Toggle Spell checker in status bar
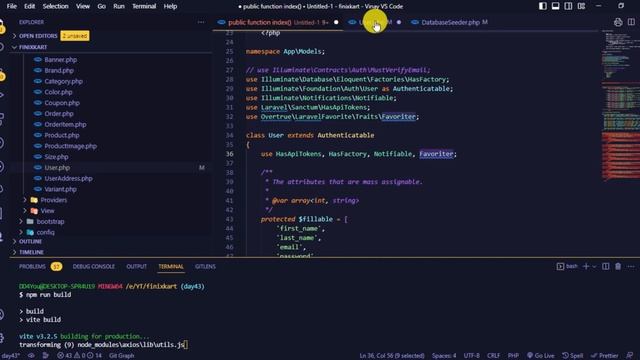The width and height of the screenshot is (640, 360). 573,356
